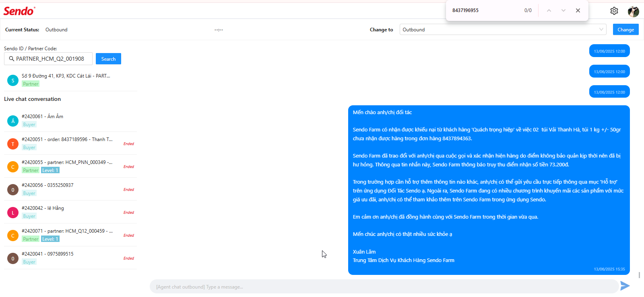Open conversation #2420041 - 0975899515
Viewport: 644px width, 297px height.
[70, 258]
